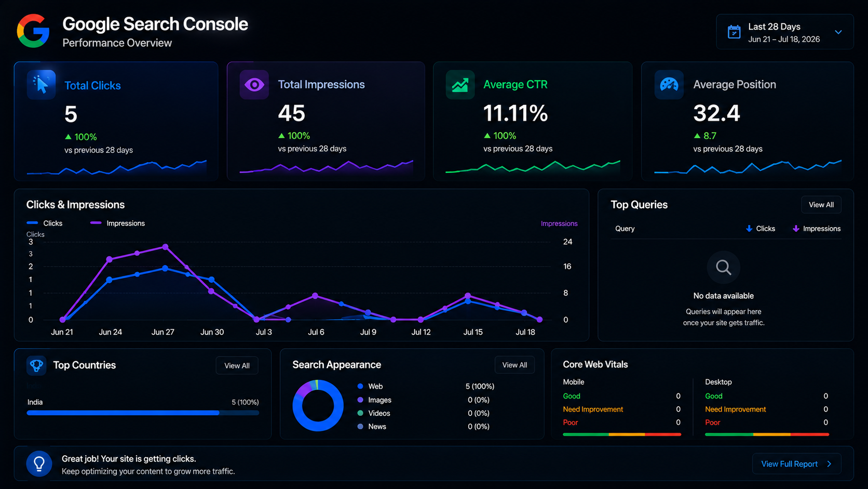Click the lightbulb tip icon
The image size is (868, 489).
tap(39, 464)
